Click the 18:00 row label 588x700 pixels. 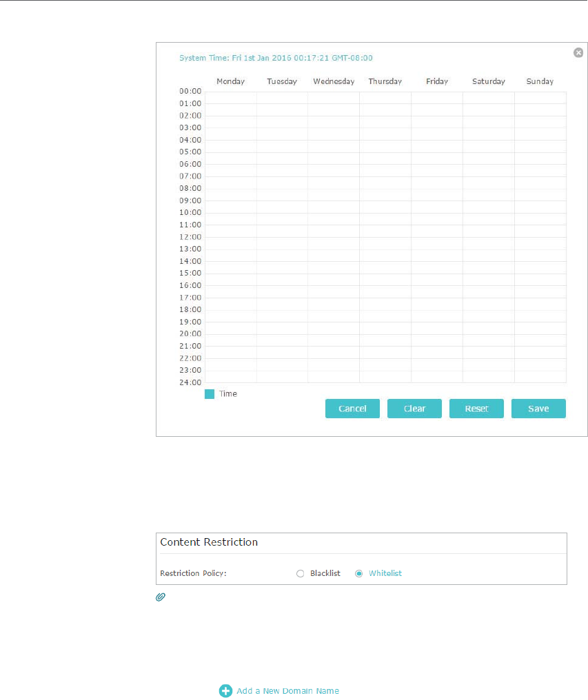pyautogui.click(x=190, y=309)
